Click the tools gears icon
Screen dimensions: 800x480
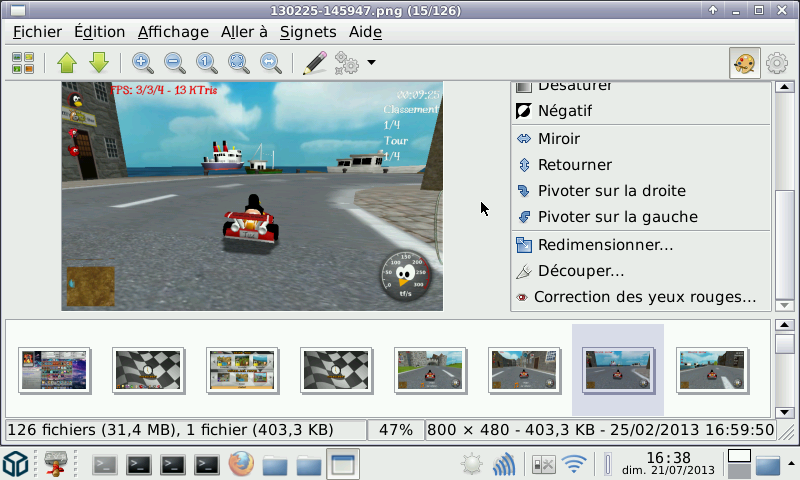pos(346,63)
